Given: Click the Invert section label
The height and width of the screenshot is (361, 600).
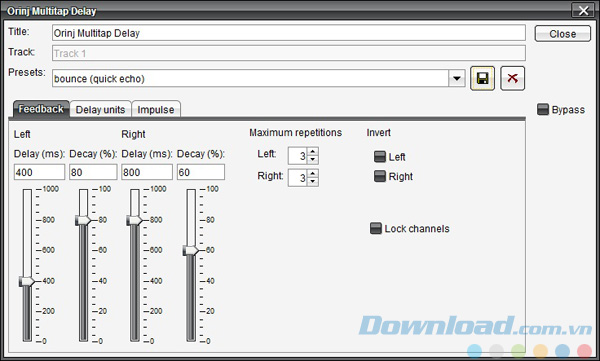Looking at the screenshot, I should 378,133.
